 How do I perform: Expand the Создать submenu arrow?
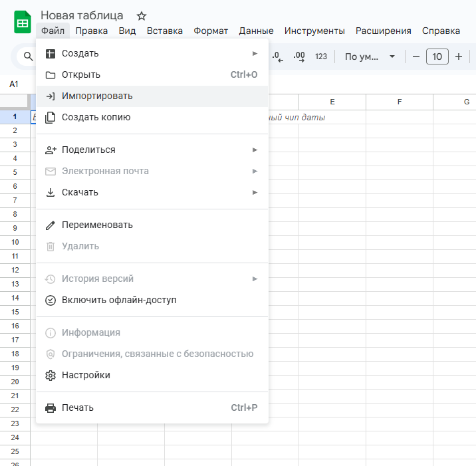pyautogui.click(x=255, y=53)
